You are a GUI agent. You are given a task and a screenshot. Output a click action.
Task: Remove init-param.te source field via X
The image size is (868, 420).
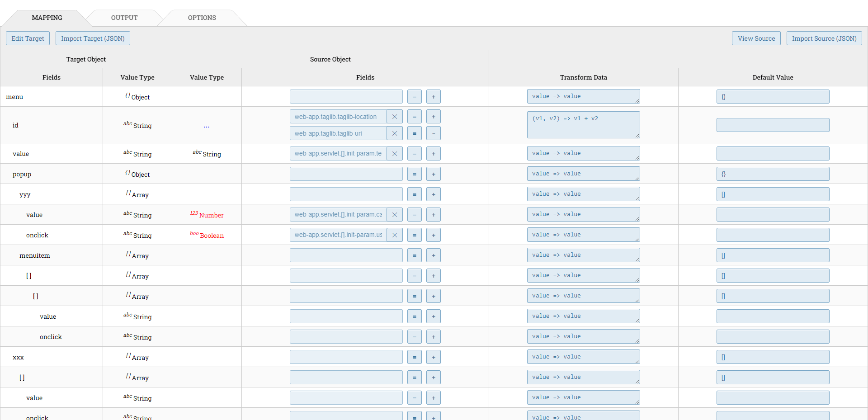[395, 154]
